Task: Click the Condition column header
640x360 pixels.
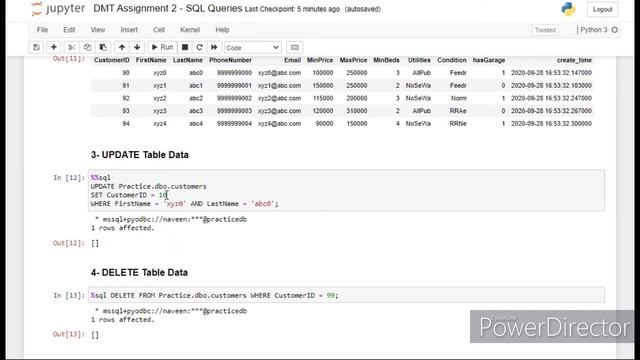Action: [451, 60]
